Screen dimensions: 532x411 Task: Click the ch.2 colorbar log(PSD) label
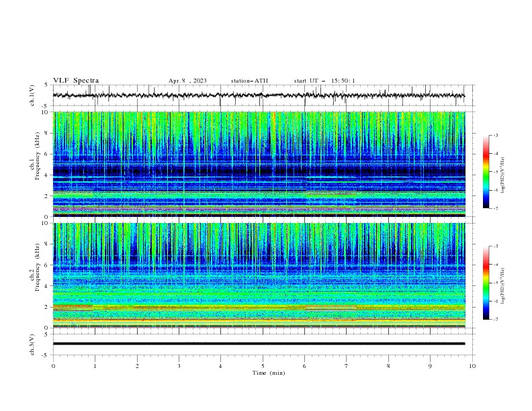[503, 286]
